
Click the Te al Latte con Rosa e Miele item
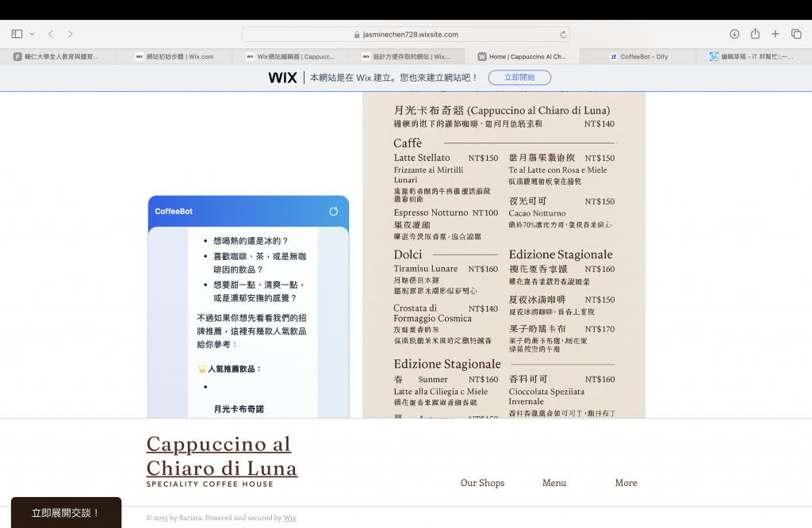pyautogui.click(x=557, y=170)
